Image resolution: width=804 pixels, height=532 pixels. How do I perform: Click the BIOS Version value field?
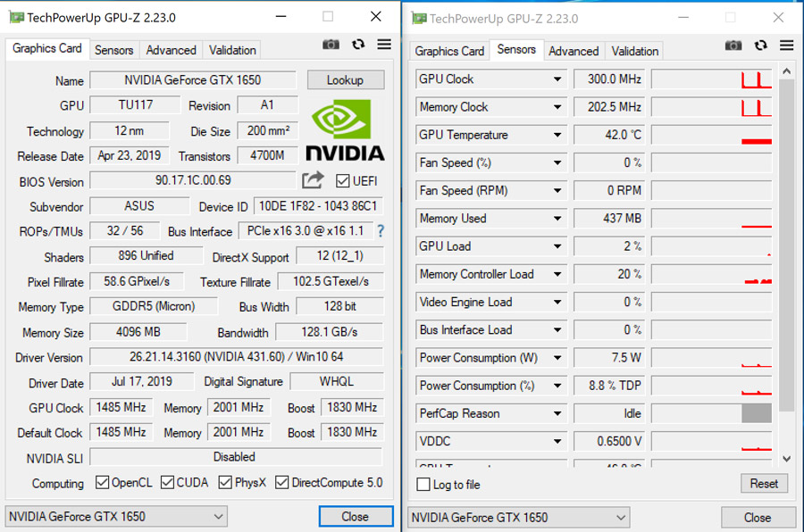(x=193, y=180)
